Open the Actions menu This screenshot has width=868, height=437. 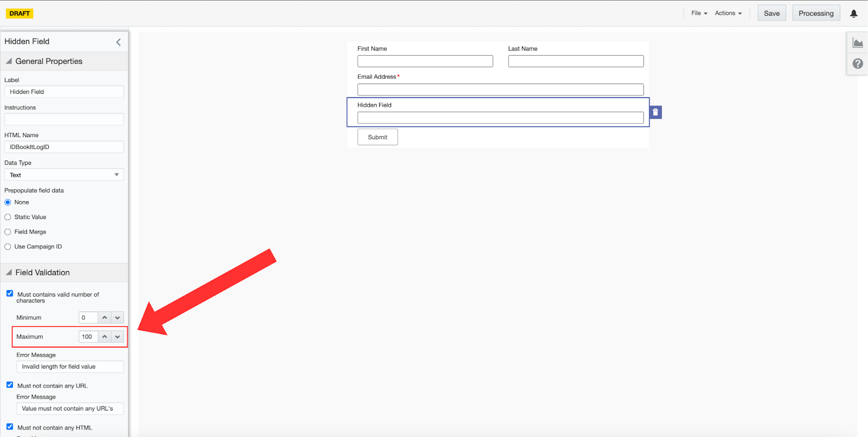[x=728, y=13]
